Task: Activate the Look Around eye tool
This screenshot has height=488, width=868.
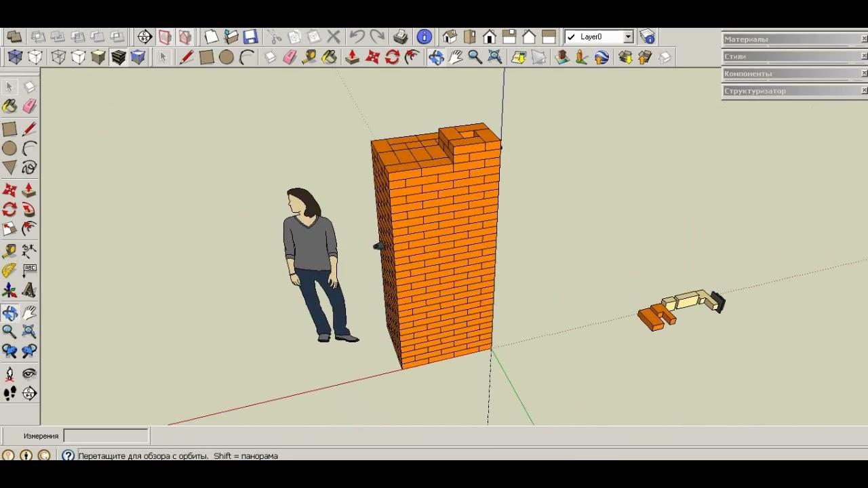Action: 29,373
